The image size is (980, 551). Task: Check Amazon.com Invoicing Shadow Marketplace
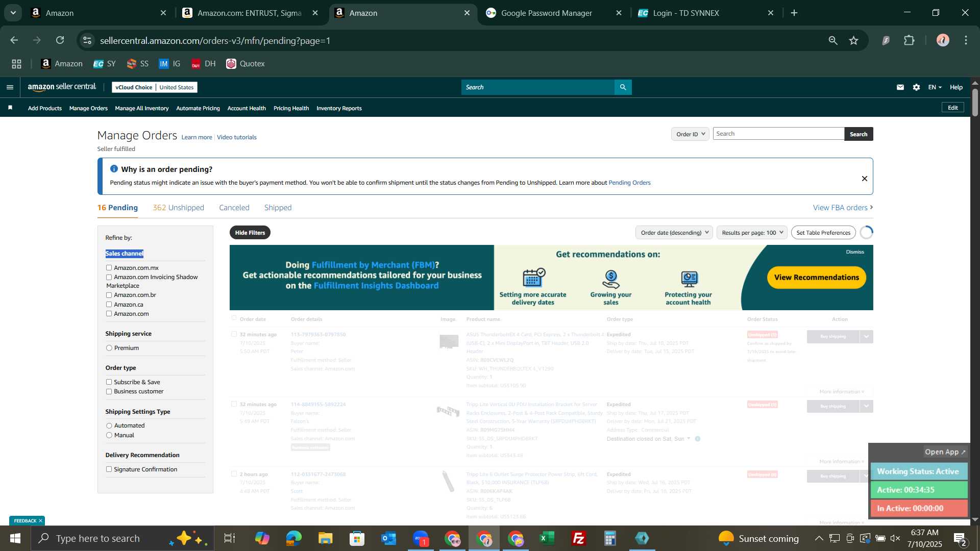tap(109, 277)
